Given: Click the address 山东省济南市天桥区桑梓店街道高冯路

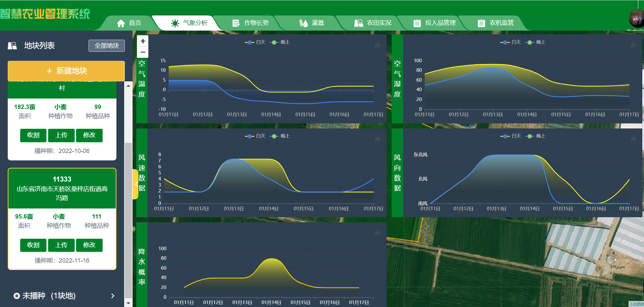Looking at the screenshot, I should coord(62,193).
